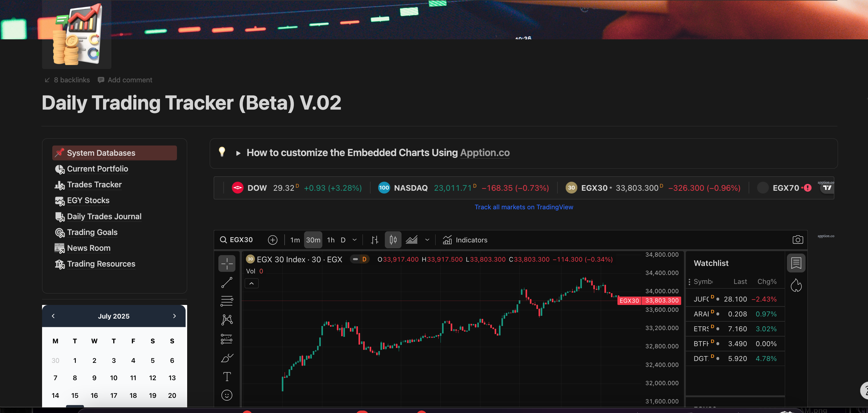Select the brush drawing tool
Image resolution: width=868 pixels, height=413 pixels.
(227, 358)
